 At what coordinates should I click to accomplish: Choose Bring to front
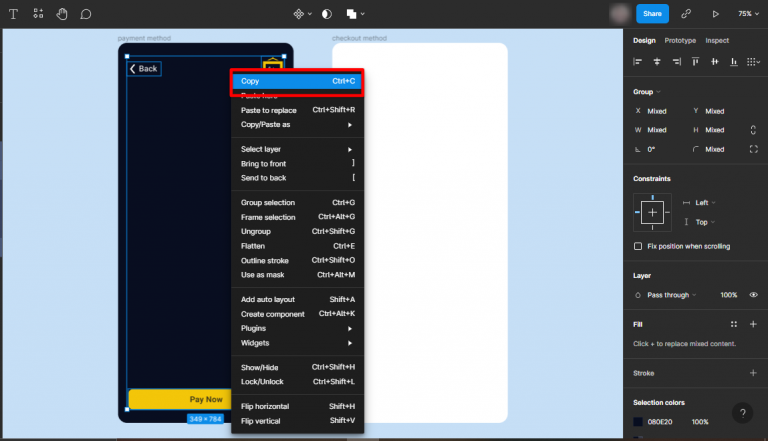(x=297, y=164)
